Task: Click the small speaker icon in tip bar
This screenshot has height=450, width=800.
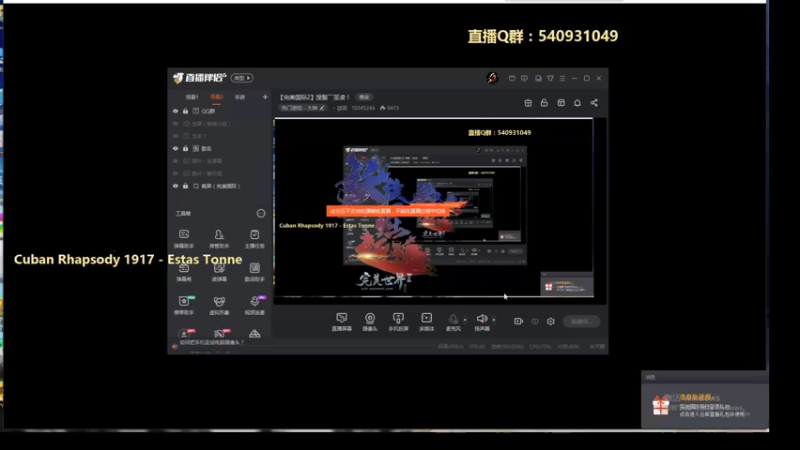Action: (x=174, y=346)
